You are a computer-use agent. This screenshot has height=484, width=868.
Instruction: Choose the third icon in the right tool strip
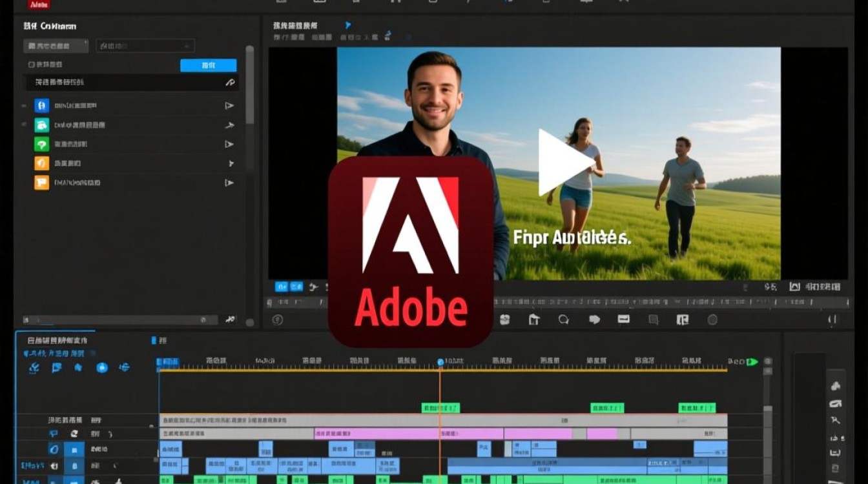[x=835, y=421]
